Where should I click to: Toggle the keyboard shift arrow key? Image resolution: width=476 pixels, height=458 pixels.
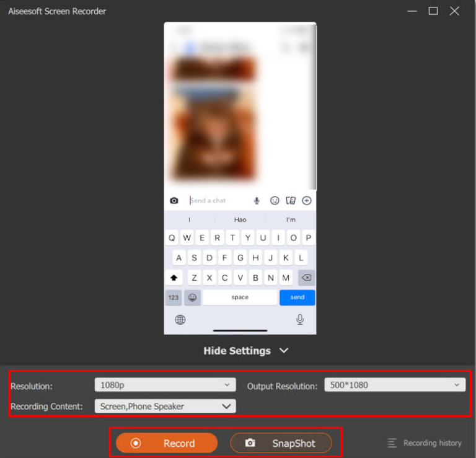tap(174, 278)
